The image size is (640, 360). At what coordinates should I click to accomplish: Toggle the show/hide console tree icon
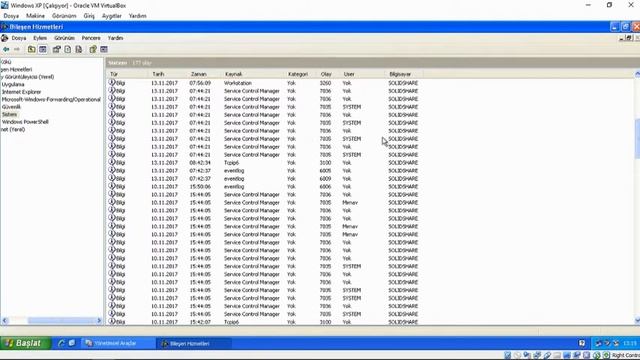(43, 49)
